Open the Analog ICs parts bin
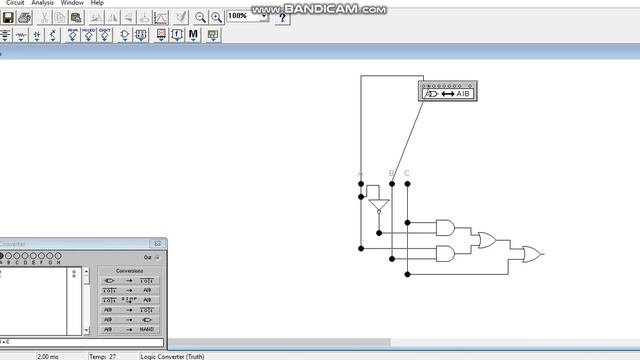This screenshot has width=640, height=360. [72, 36]
